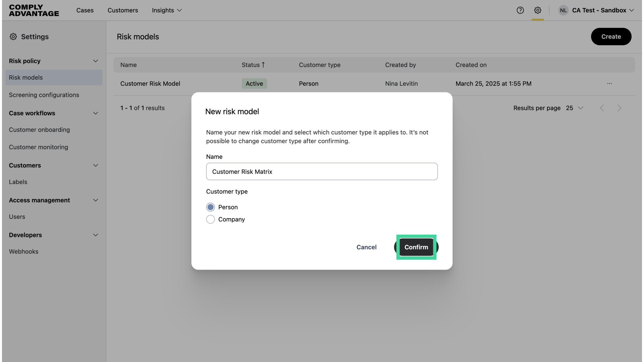Image resolution: width=644 pixels, height=362 pixels.
Task: Collapse the Access management section
Action: [x=96, y=200]
